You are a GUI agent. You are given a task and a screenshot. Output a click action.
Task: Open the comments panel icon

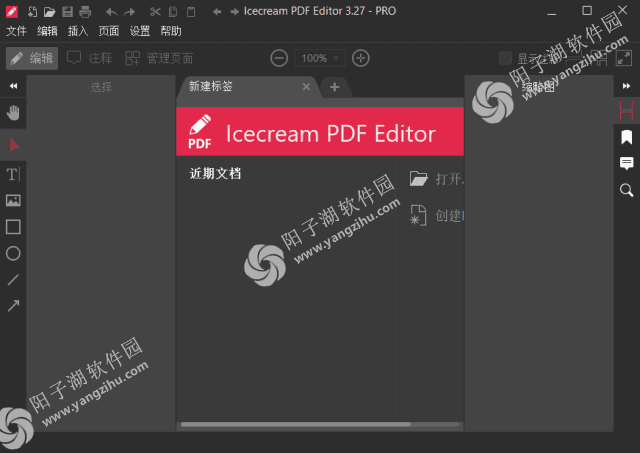(627, 163)
